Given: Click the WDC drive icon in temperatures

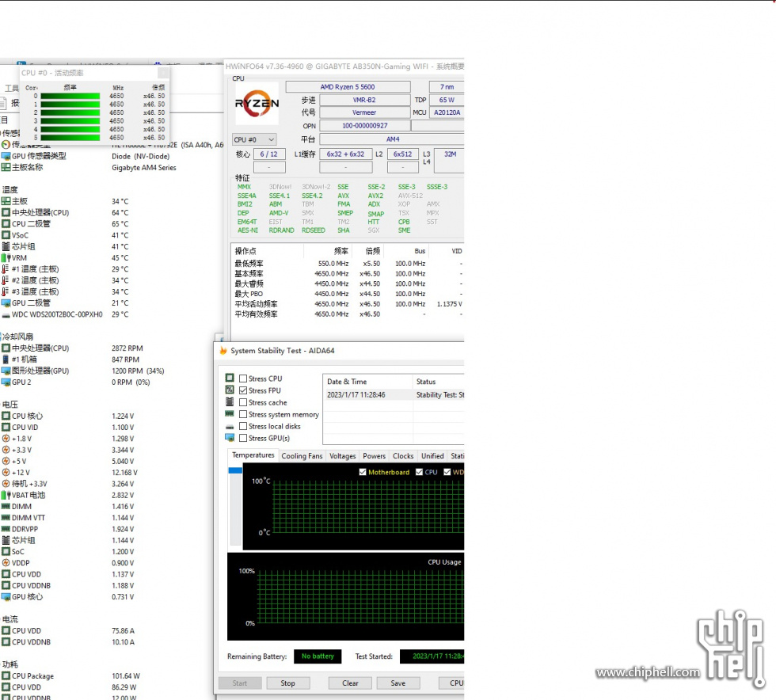Looking at the screenshot, I should click(x=6, y=315).
